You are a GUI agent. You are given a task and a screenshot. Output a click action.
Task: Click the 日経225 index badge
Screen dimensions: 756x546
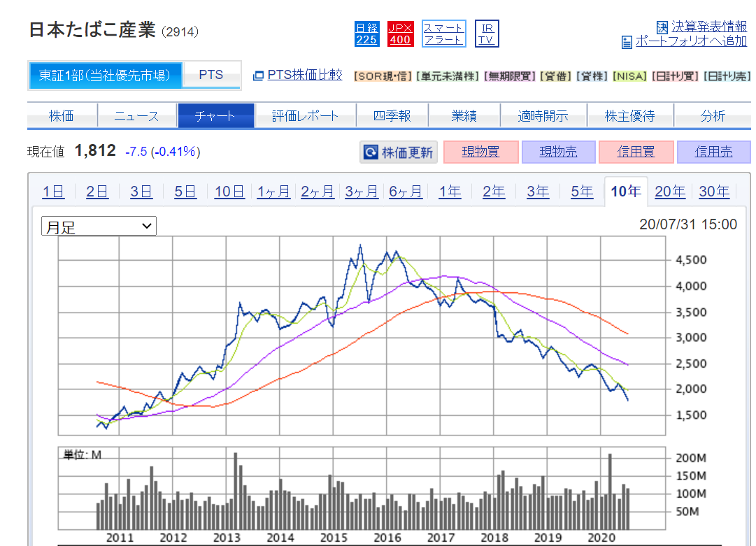366,34
